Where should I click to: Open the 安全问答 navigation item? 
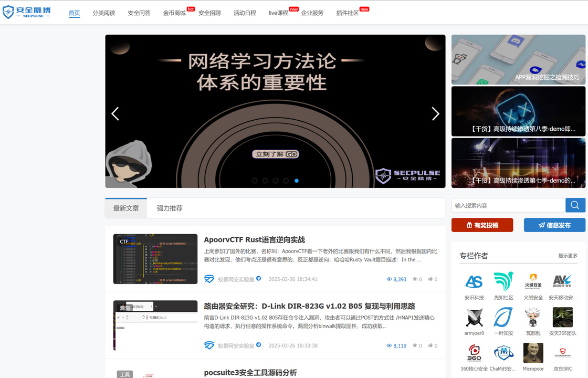(139, 13)
